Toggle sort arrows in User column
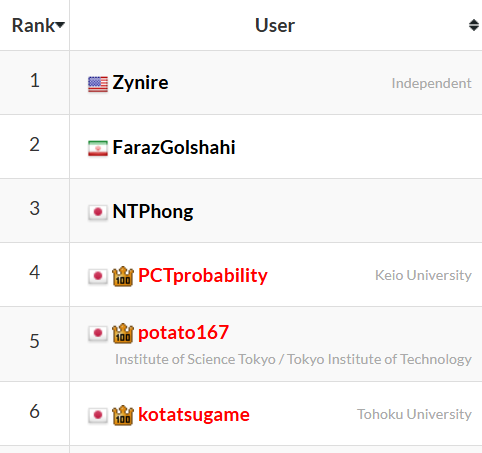Screen dimensions: 482x453 click(x=474, y=25)
